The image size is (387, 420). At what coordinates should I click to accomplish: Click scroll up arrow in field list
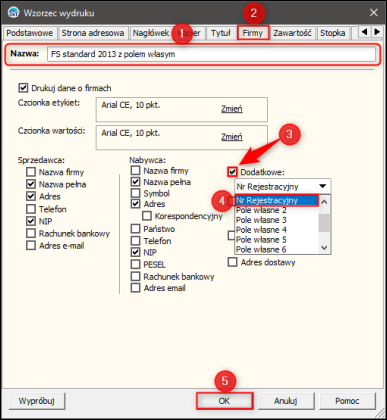click(324, 202)
